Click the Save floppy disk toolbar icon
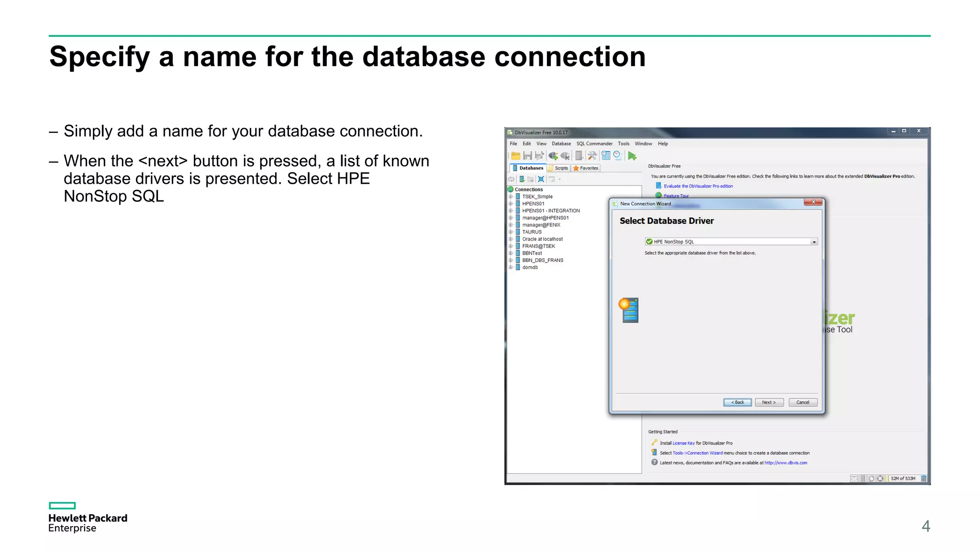 pyautogui.click(x=527, y=155)
